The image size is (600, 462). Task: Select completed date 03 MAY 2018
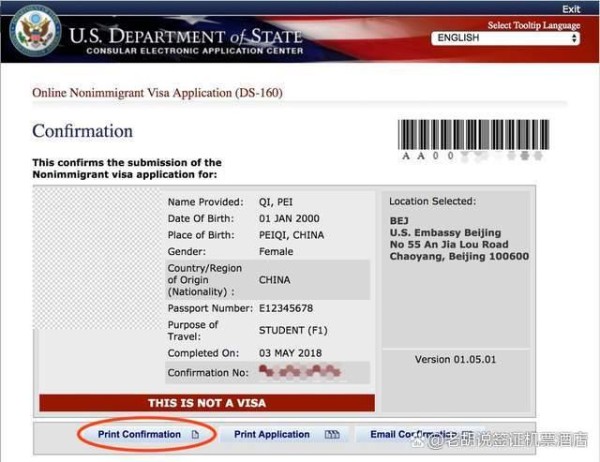(290, 353)
